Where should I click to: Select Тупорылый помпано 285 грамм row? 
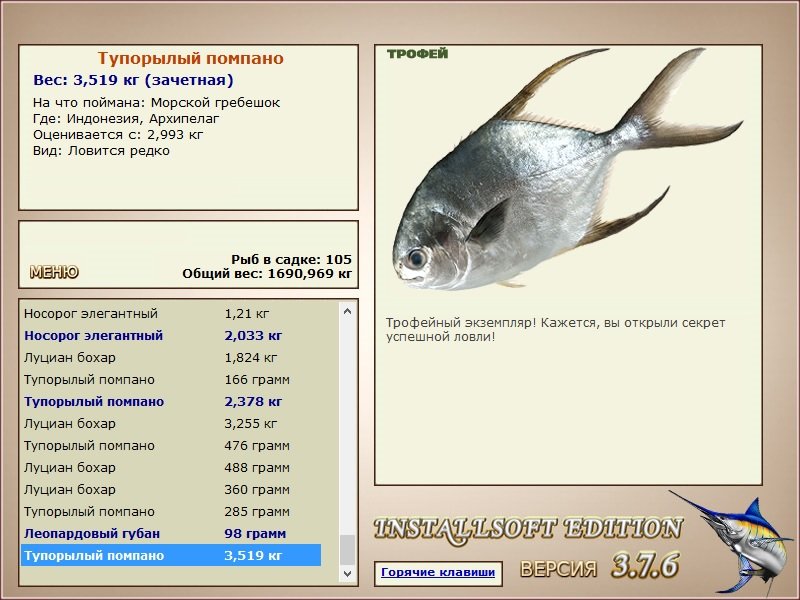pyautogui.click(x=171, y=511)
